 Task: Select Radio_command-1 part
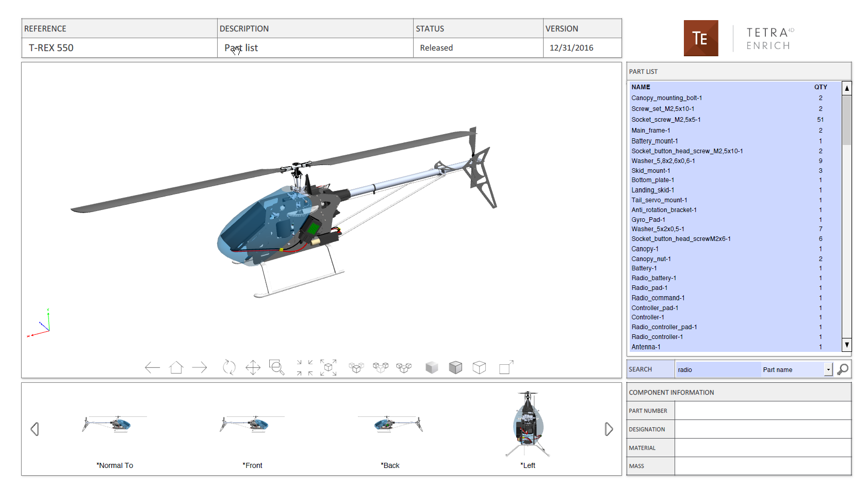click(x=734, y=298)
